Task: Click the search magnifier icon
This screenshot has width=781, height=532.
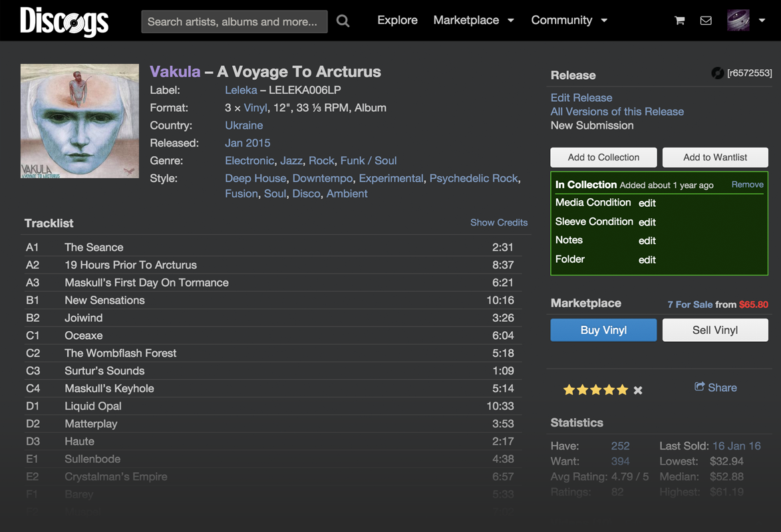Action: 343,21
